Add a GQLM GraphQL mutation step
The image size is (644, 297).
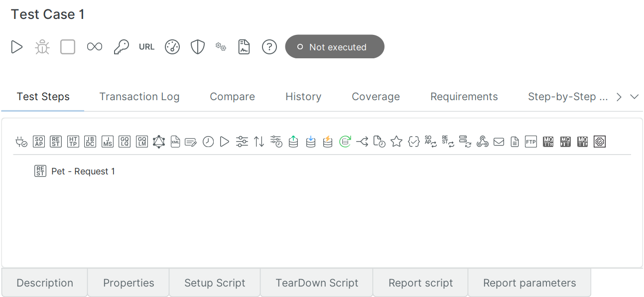141,142
